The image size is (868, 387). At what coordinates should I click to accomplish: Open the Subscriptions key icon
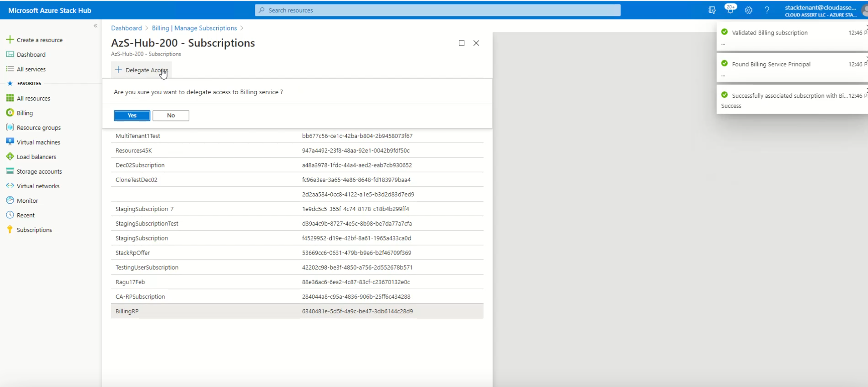click(10, 229)
